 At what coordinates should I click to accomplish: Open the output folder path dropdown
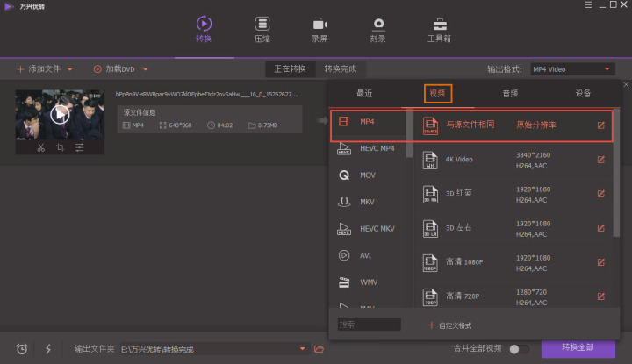302,349
